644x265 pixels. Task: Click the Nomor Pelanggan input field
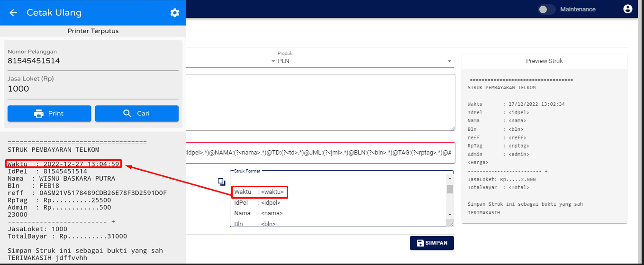pos(93,61)
